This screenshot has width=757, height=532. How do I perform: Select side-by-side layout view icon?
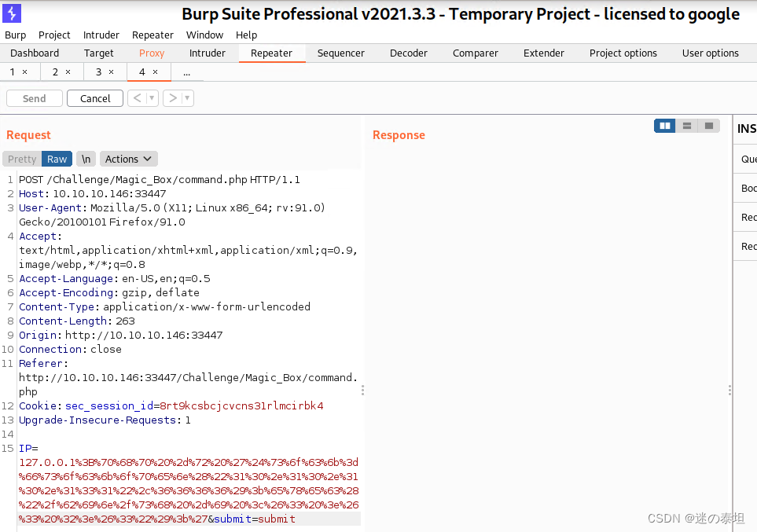click(x=665, y=126)
